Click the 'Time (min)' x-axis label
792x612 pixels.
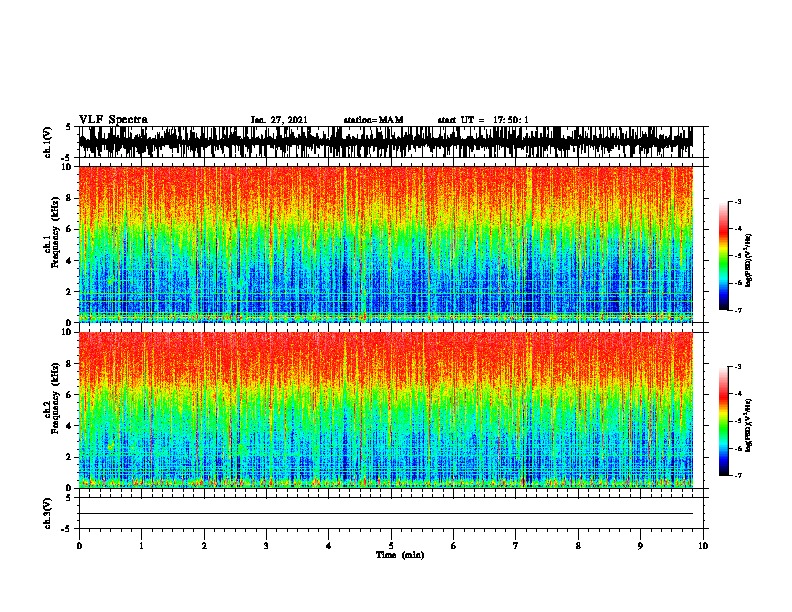400,555
